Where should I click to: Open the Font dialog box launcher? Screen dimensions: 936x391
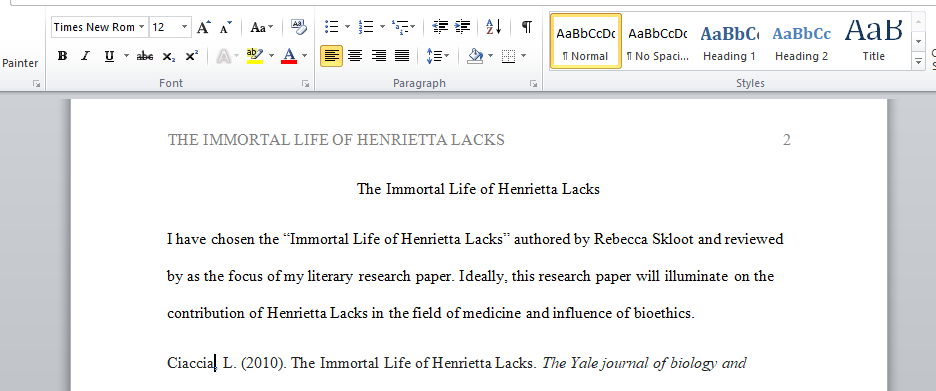pyautogui.click(x=306, y=84)
